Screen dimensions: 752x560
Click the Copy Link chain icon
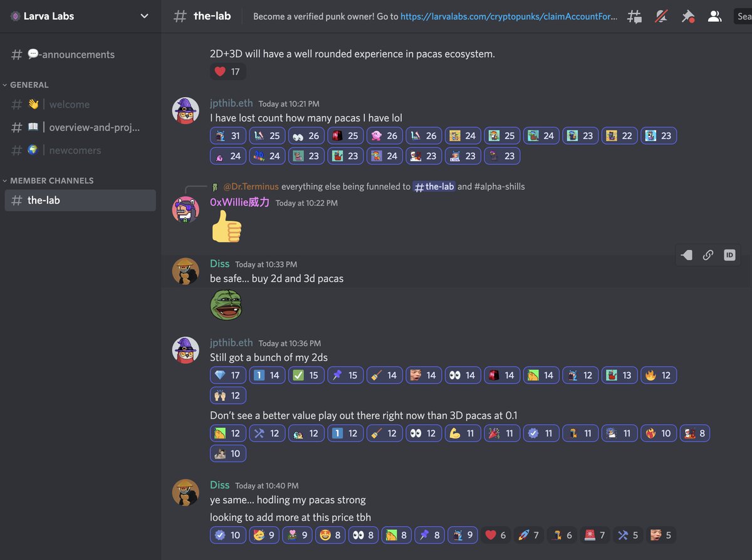click(708, 255)
